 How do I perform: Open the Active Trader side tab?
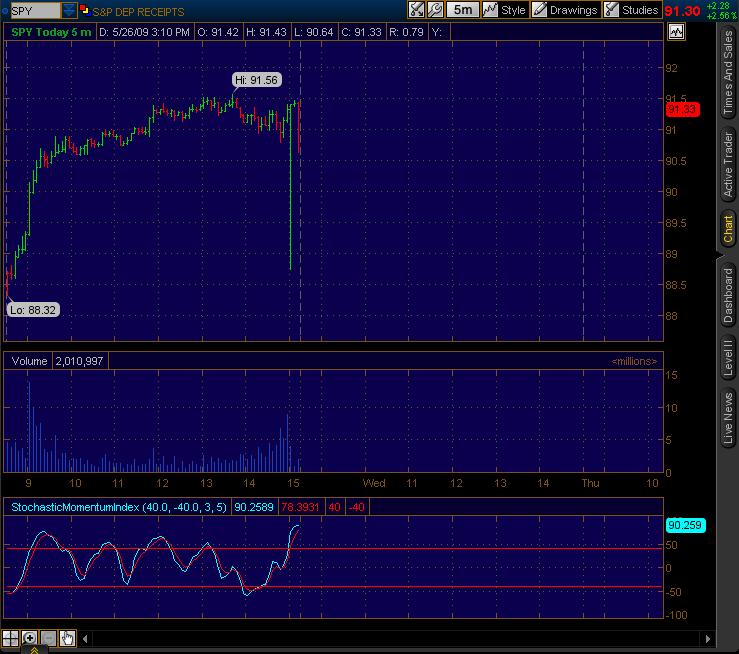coord(728,164)
